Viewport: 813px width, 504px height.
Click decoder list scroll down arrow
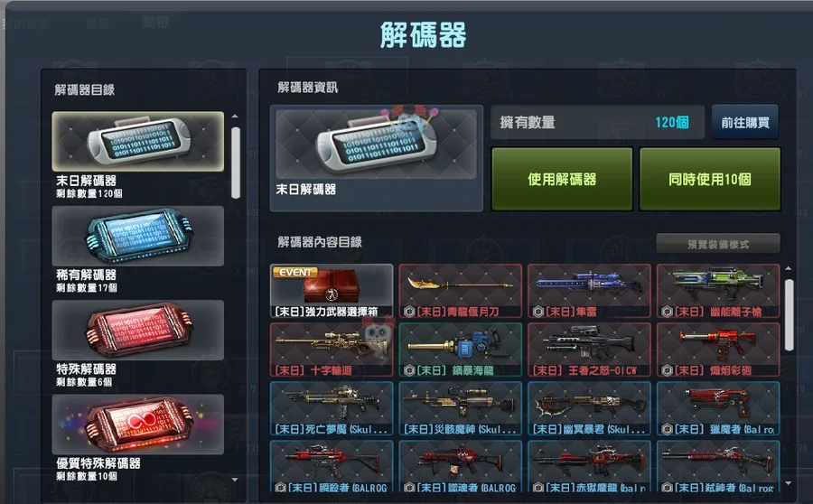(235, 480)
